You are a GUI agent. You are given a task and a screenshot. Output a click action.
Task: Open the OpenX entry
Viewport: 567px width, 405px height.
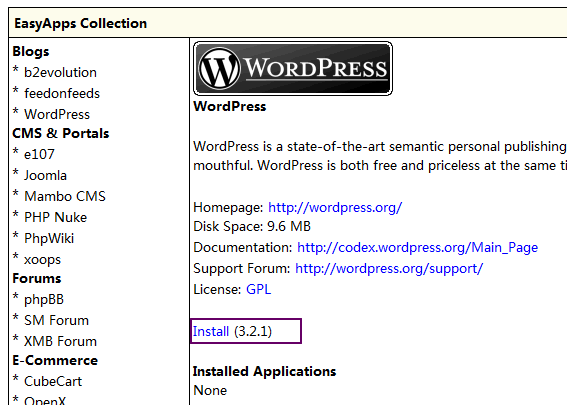point(45,401)
